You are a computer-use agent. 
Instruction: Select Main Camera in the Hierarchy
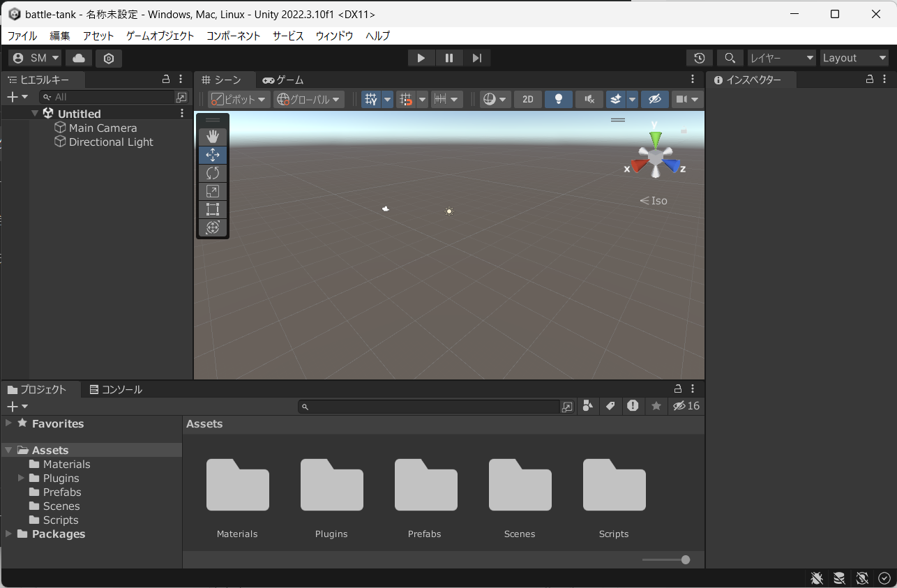[102, 128]
